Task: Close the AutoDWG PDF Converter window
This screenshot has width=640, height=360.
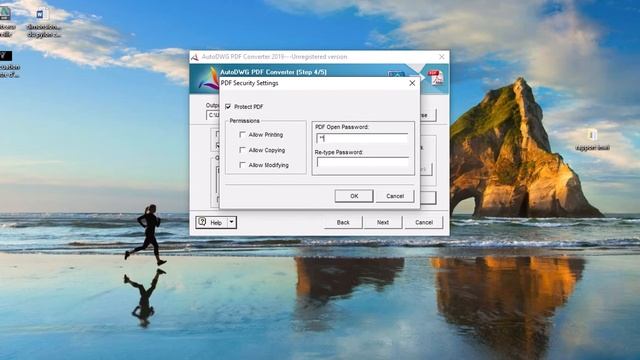Action: tap(442, 57)
